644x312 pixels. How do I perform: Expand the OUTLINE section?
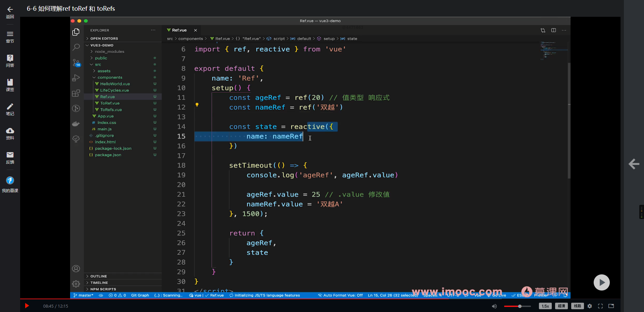pyautogui.click(x=99, y=276)
